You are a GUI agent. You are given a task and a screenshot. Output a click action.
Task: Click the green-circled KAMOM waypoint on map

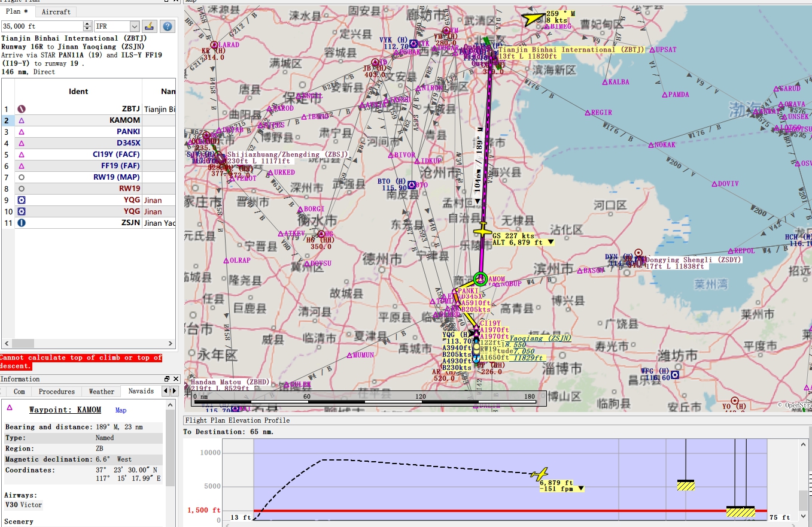tap(480, 278)
